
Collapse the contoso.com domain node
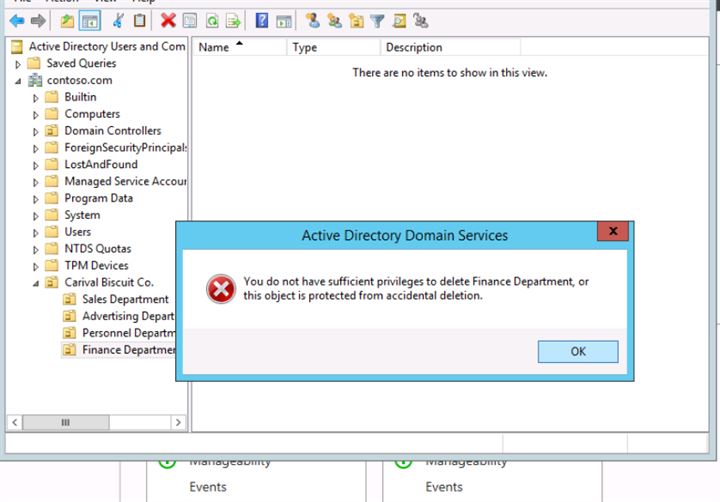[x=18, y=81]
